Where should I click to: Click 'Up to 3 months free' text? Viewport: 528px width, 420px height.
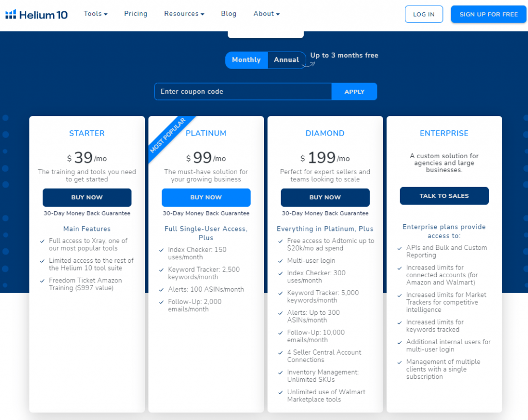[344, 55]
